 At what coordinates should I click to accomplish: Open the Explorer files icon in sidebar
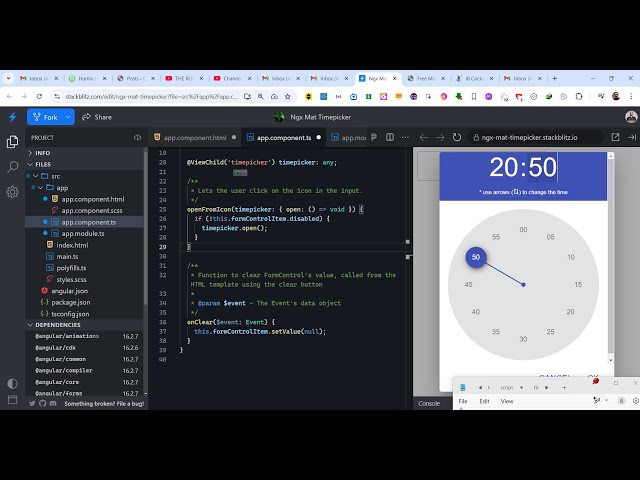tap(12, 141)
